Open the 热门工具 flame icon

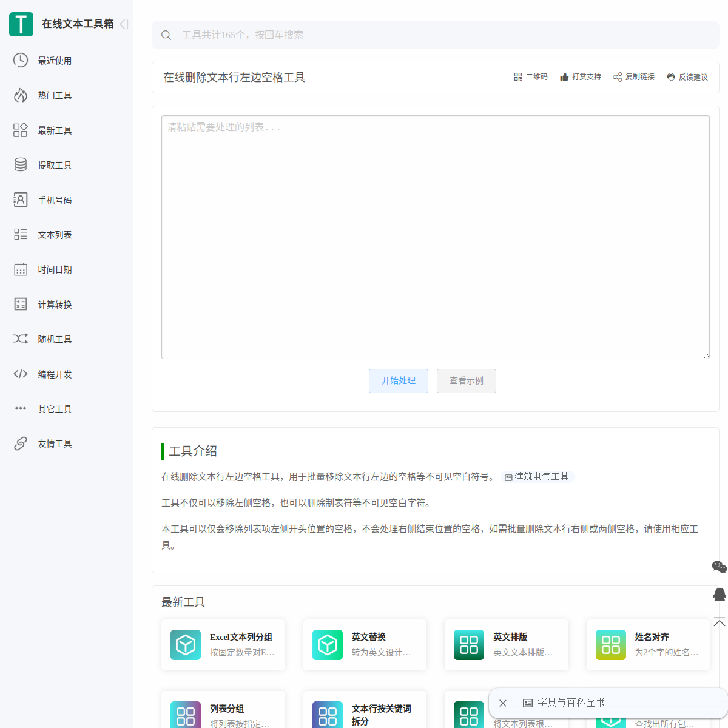pyautogui.click(x=21, y=95)
